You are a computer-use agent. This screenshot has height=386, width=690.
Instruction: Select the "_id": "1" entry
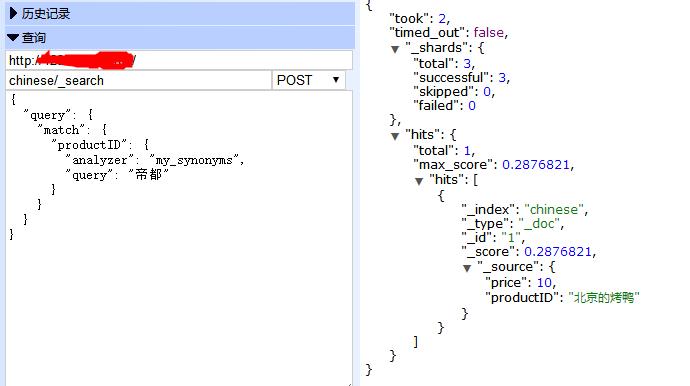[493, 238]
